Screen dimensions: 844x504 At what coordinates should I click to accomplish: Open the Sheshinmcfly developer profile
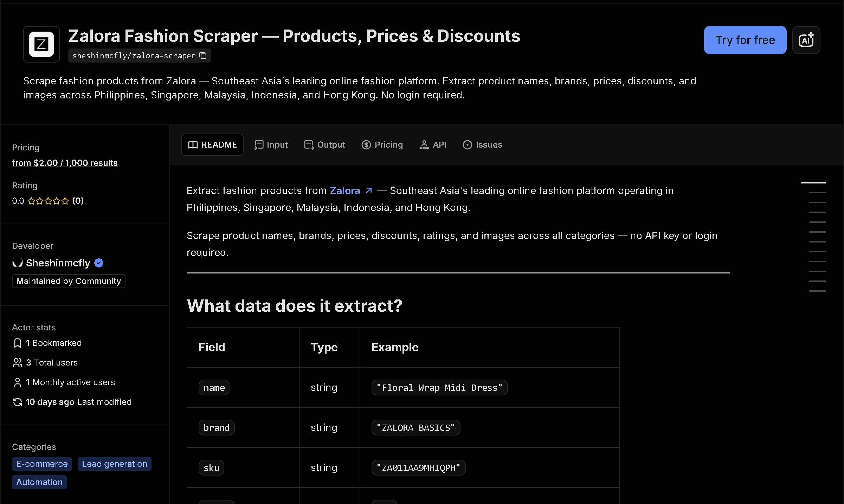[x=58, y=263]
